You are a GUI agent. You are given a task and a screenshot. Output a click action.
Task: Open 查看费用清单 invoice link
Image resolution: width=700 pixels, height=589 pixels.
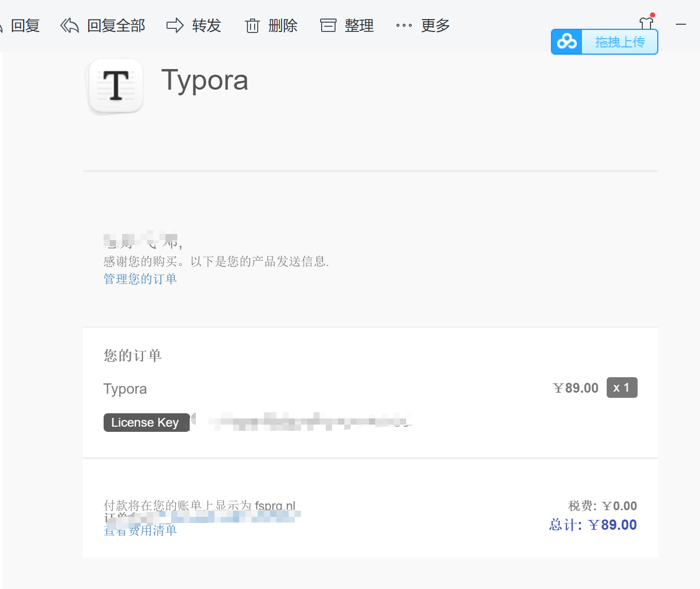140,530
